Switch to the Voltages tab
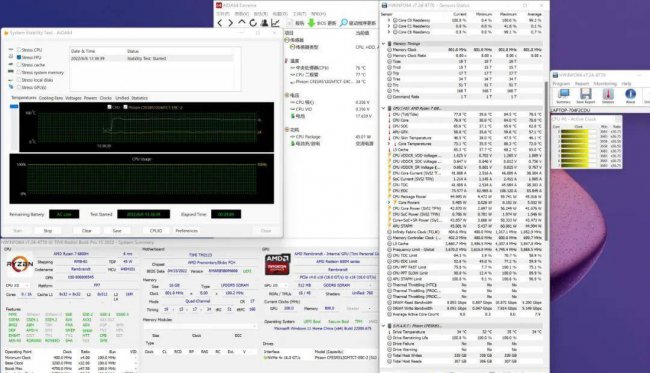 [73, 98]
